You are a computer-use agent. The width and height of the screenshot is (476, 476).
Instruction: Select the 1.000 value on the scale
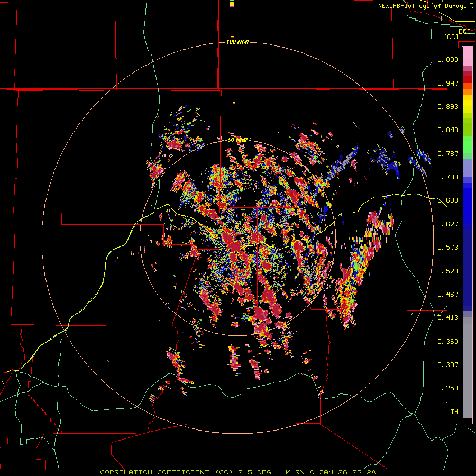448,59
